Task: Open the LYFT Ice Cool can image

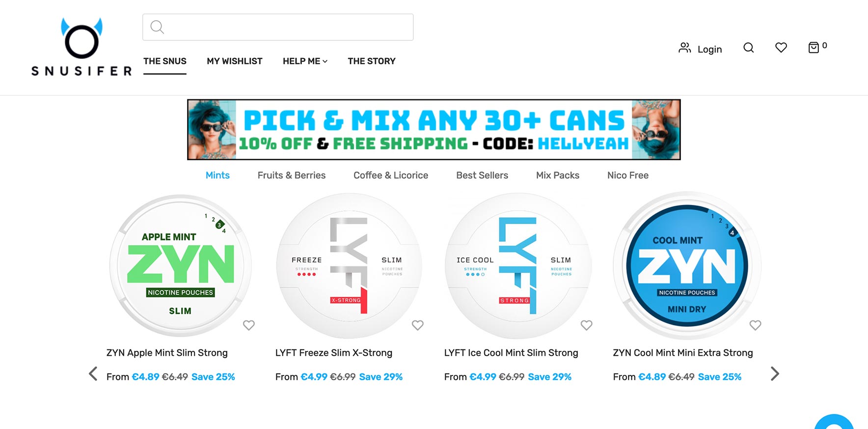Action: tap(518, 266)
